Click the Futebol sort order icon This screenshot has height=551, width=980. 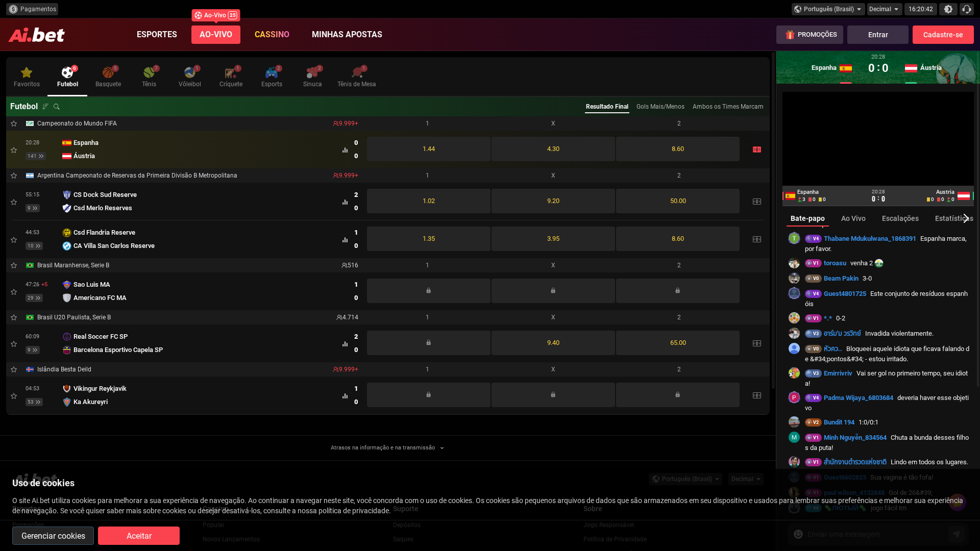(x=45, y=107)
